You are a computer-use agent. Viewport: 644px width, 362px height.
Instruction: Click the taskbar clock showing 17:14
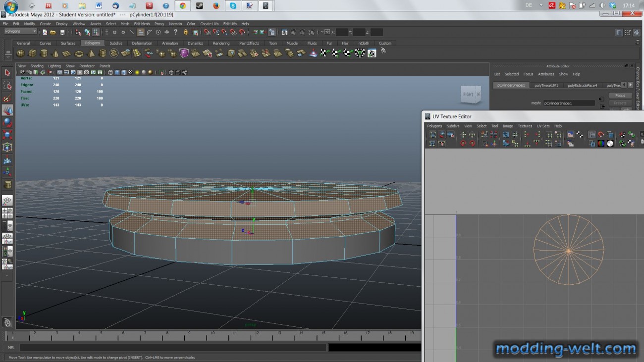(628, 5)
